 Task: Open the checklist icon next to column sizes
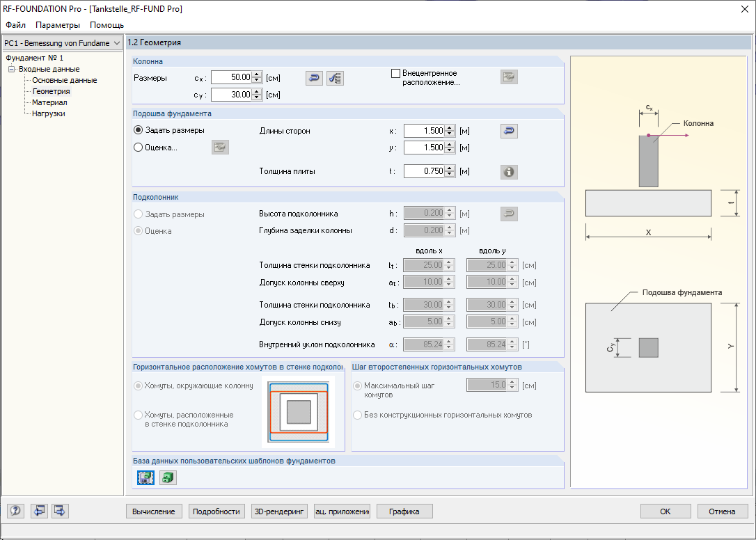tap(335, 78)
